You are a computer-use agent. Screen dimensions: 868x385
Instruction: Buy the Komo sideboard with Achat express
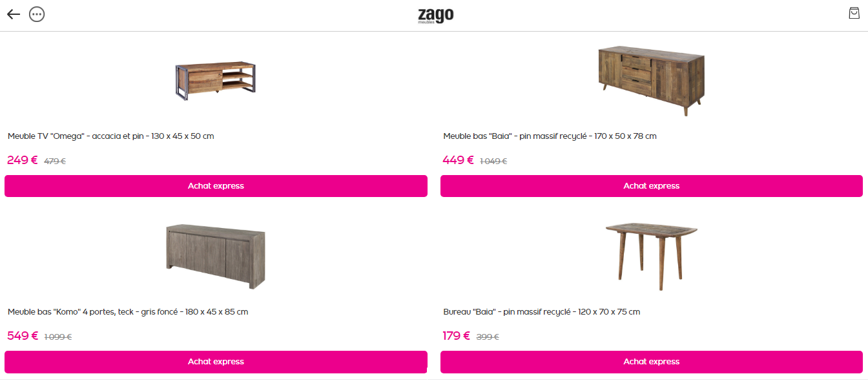[x=216, y=362]
